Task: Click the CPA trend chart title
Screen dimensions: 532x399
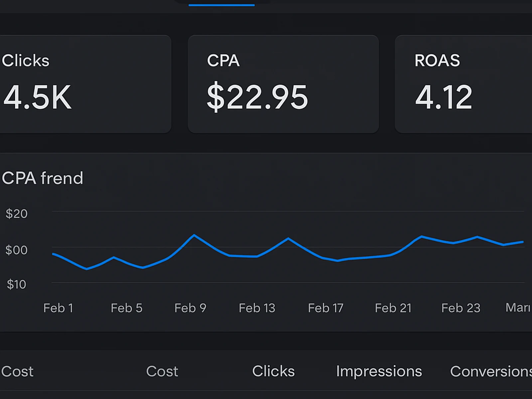Action: click(x=43, y=178)
